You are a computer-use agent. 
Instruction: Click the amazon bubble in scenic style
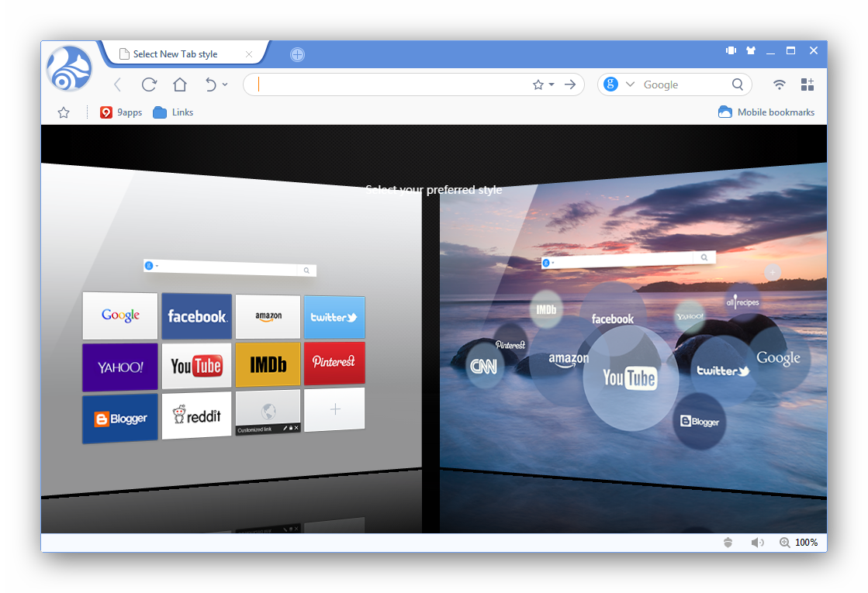[568, 360]
